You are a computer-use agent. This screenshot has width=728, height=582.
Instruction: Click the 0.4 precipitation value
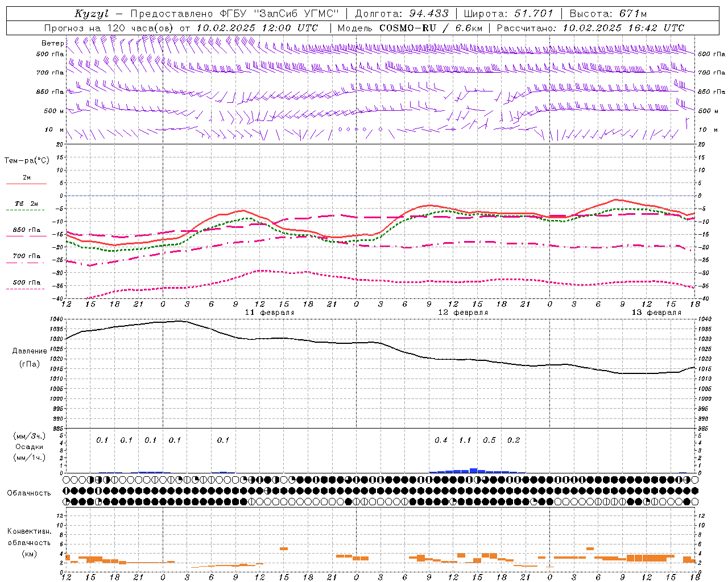[x=441, y=440]
